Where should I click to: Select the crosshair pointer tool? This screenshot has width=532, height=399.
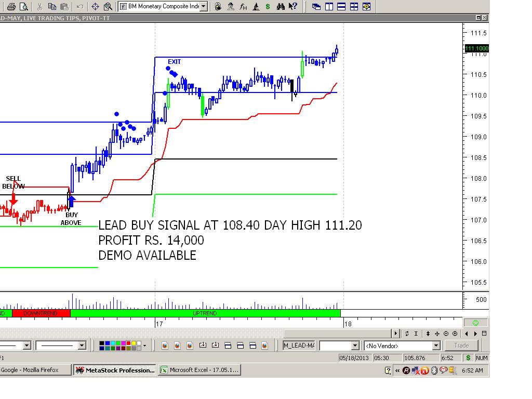[96, 6]
